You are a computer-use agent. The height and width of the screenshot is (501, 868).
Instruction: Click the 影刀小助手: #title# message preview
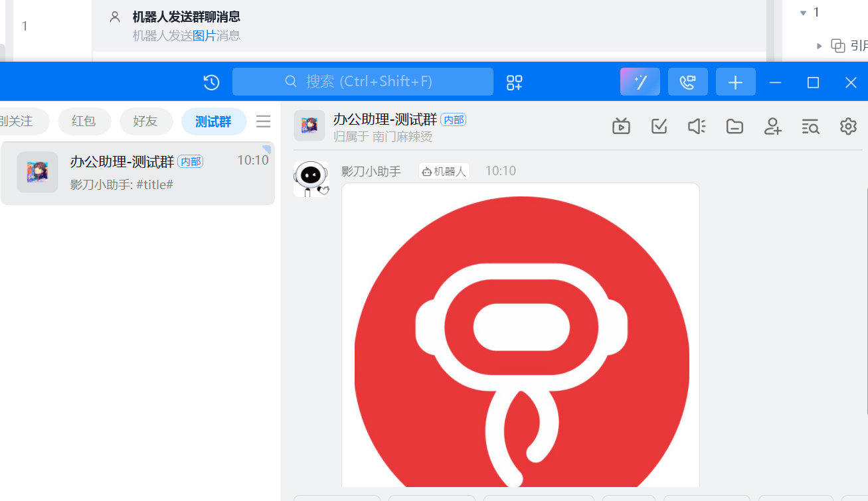(x=122, y=184)
